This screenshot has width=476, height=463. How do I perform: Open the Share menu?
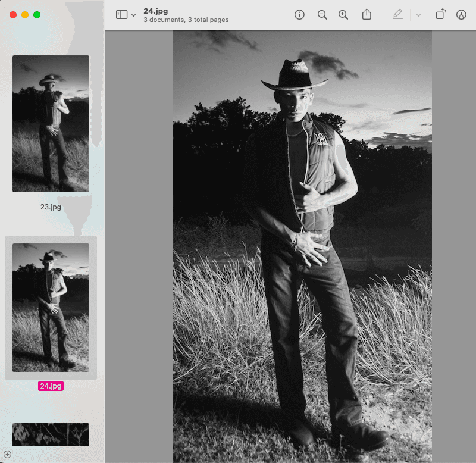[x=367, y=14]
